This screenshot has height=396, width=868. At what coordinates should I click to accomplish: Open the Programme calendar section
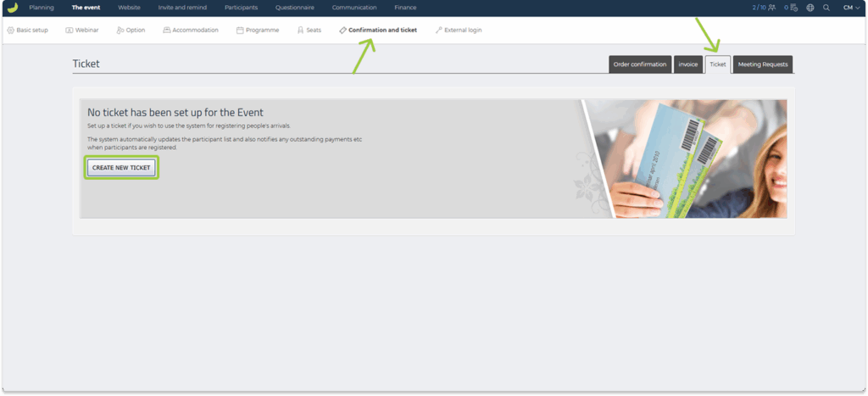click(x=257, y=31)
